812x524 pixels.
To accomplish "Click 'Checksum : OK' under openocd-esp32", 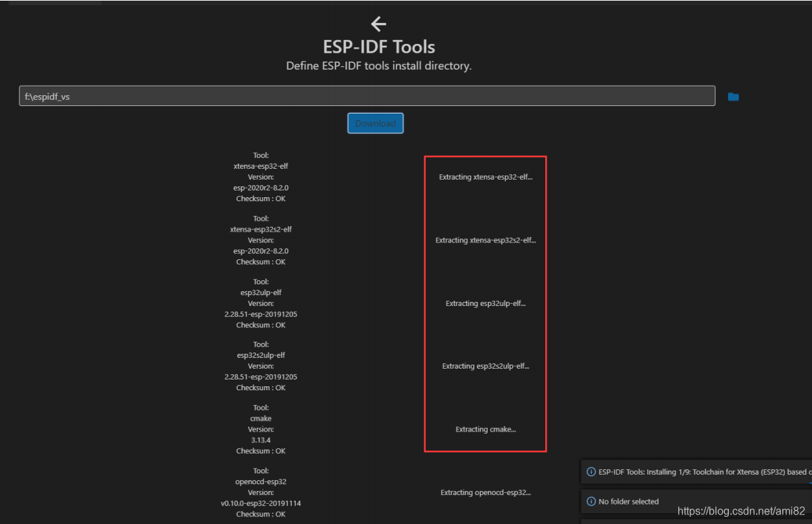I will (261, 514).
